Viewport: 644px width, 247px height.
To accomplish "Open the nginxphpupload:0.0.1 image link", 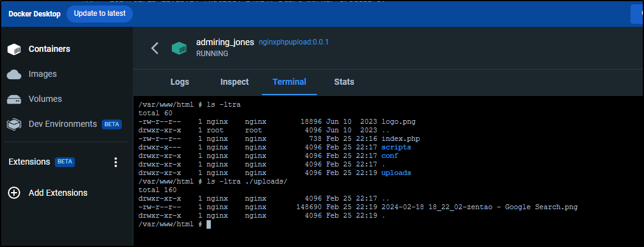I will click(x=294, y=42).
